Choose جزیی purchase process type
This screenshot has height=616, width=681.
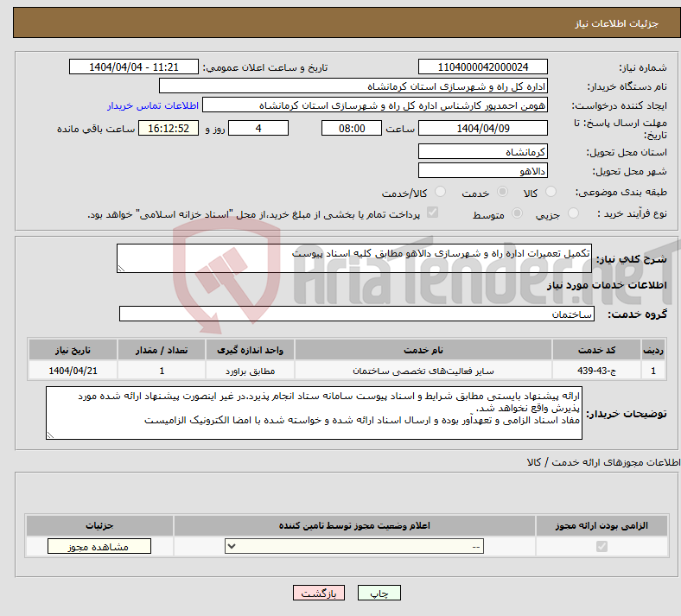573,213
